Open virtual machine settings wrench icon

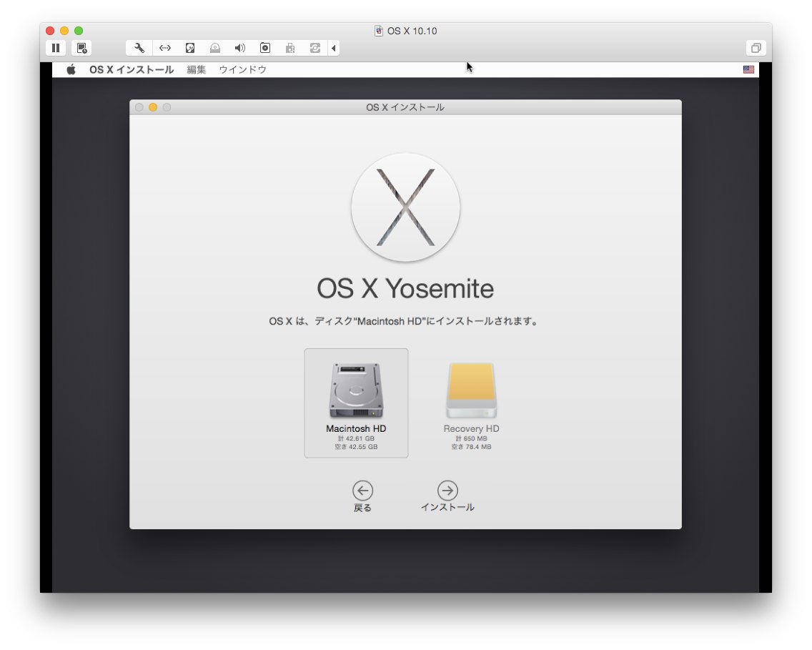pyautogui.click(x=139, y=48)
